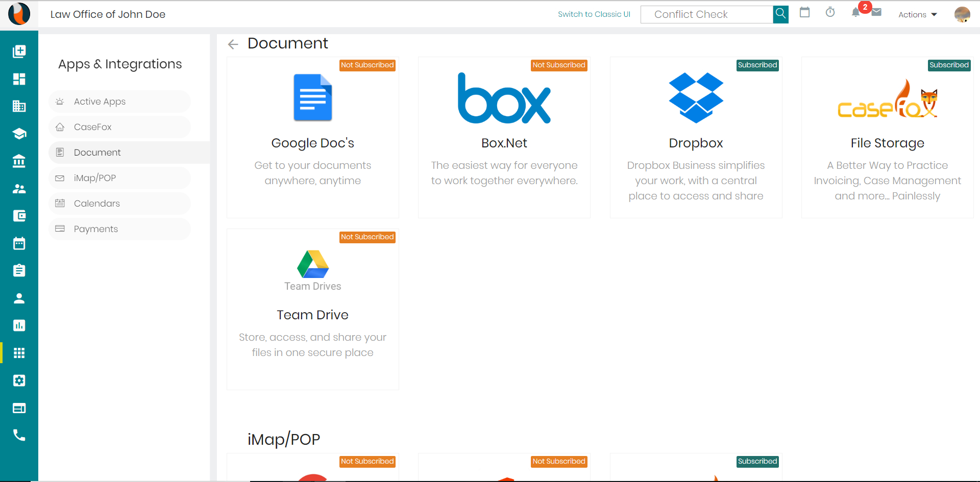Viewport: 980px width, 482px height.
Task: Select the iMap/POP menu item
Action: pyautogui.click(x=95, y=178)
